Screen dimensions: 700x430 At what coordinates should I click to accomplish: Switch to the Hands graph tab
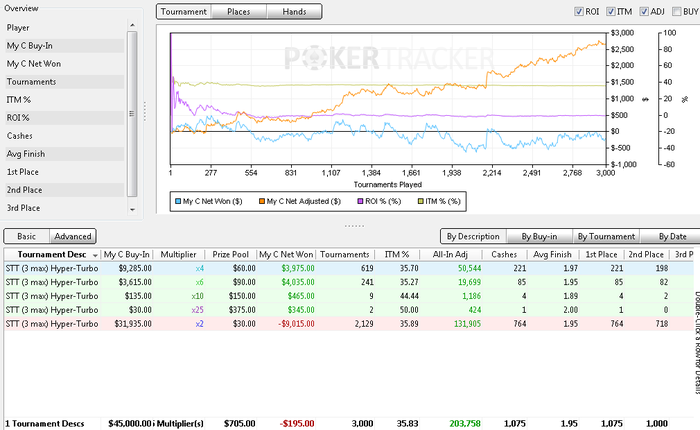click(x=294, y=12)
